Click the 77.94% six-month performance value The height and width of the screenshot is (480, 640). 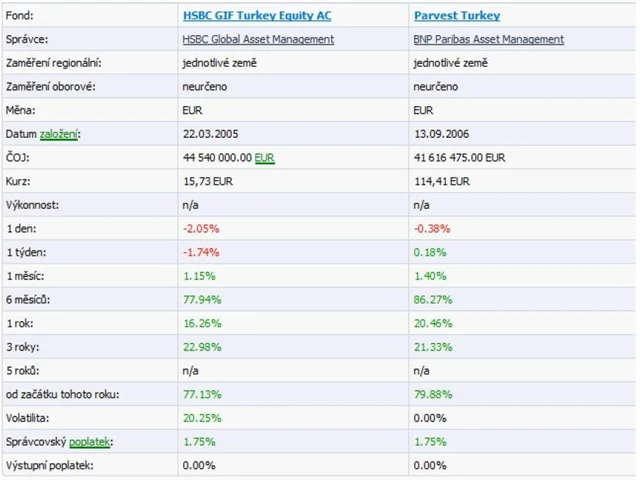click(x=201, y=299)
